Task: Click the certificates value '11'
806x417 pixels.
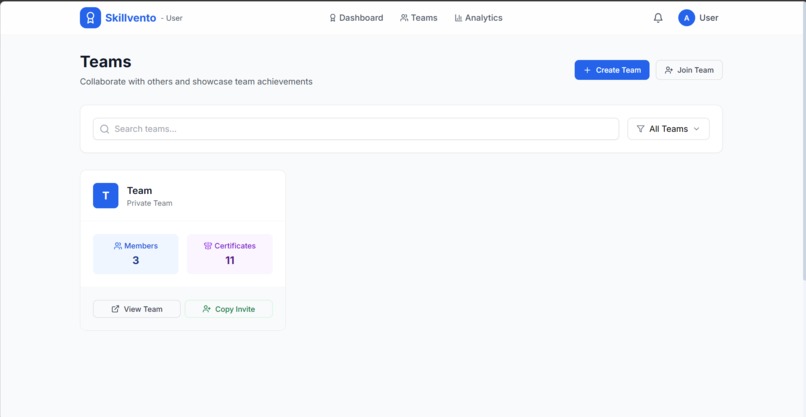Action: (x=230, y=260)
